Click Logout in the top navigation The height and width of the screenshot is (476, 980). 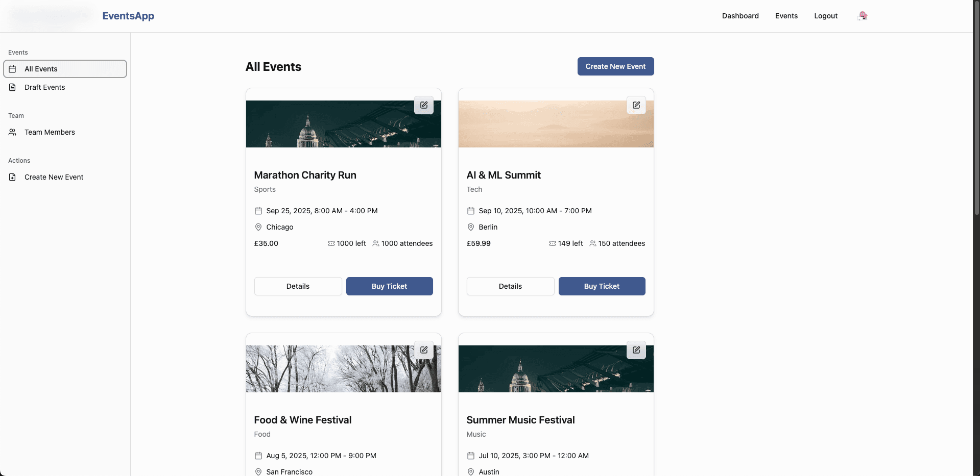826,16
